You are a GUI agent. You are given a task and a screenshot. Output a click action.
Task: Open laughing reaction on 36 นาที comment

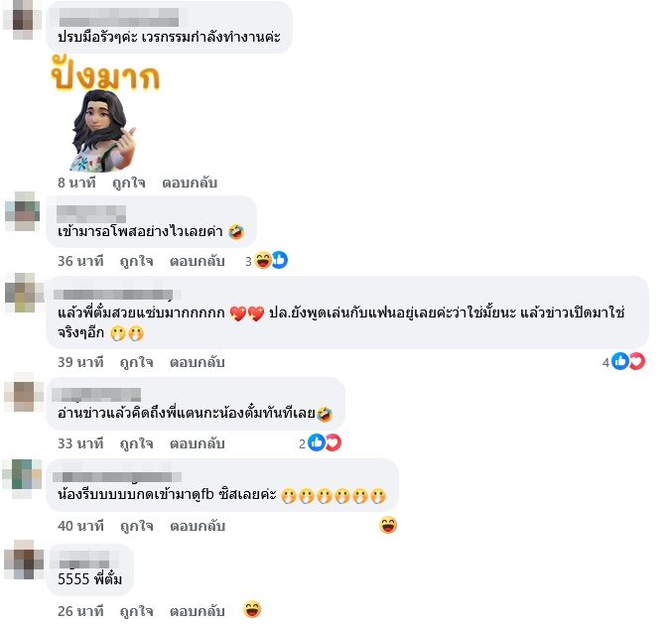click(x=263, y=260)
